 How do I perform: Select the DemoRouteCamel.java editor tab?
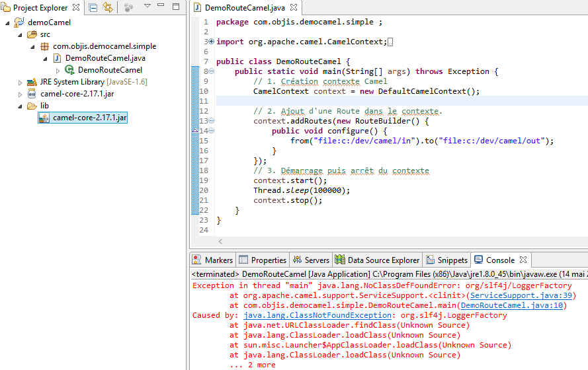[x=245, y=7]
